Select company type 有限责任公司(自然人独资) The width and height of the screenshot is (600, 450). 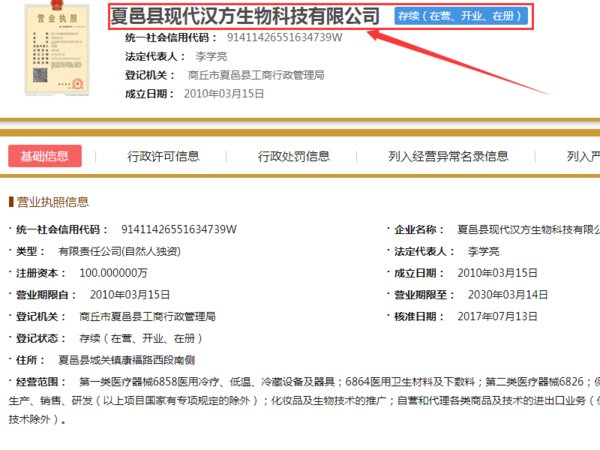click(119, 251)
